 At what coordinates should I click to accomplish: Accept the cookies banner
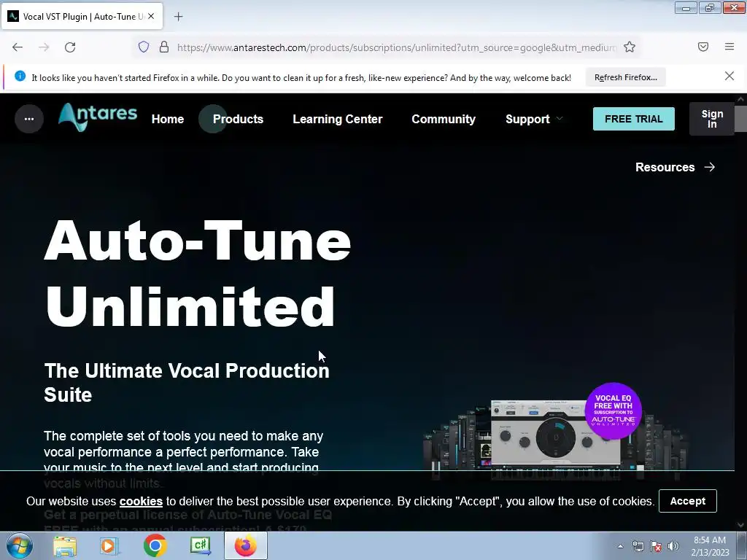[x=687, y=501]
